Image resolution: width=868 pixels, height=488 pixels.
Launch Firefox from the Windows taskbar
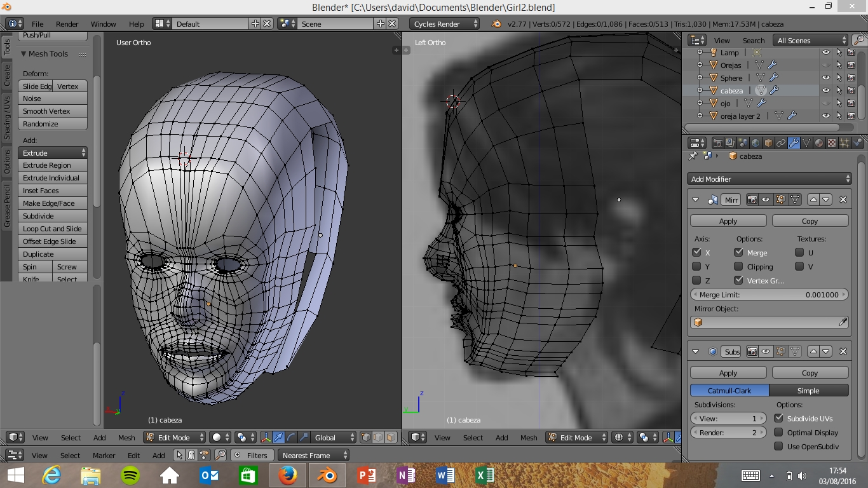[287, 475]
